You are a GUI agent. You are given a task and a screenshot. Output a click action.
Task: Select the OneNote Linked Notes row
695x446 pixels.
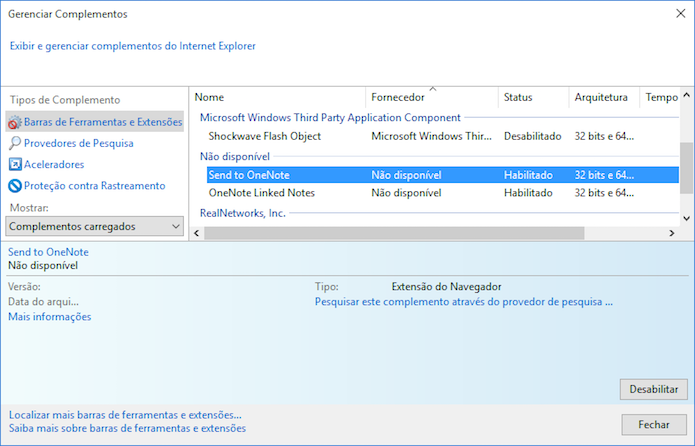pos(443,193)
